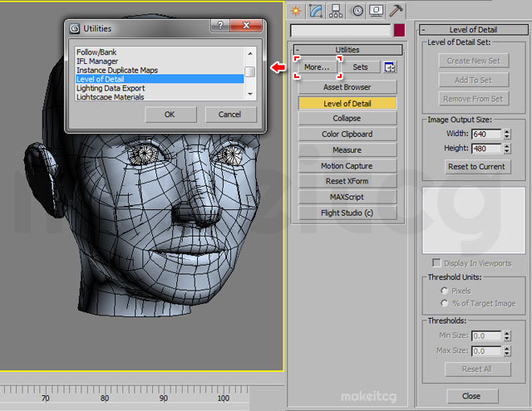Screen dimensions: 532x411
Task: Choose IFL Manager from utilities list
Action: click(96, 61)
